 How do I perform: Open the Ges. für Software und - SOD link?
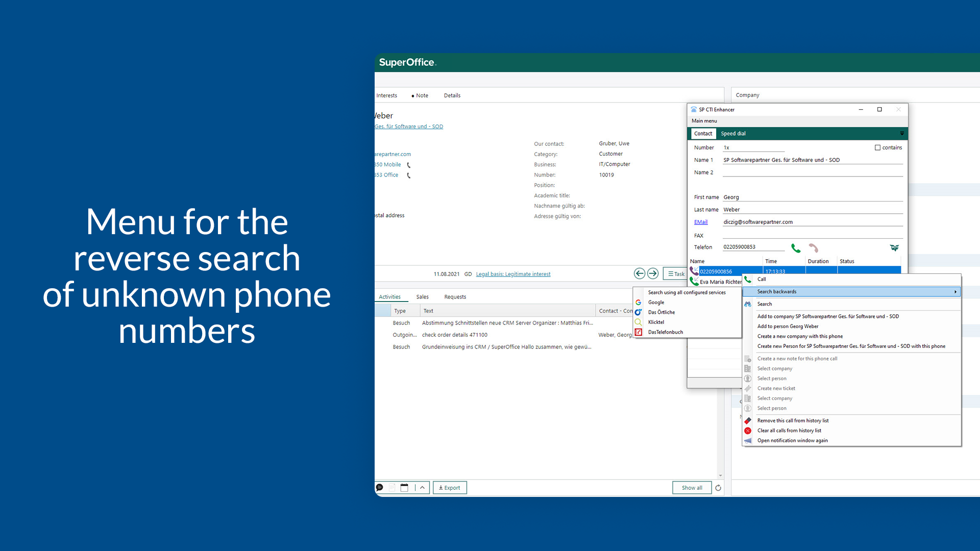tap(409, 127)
